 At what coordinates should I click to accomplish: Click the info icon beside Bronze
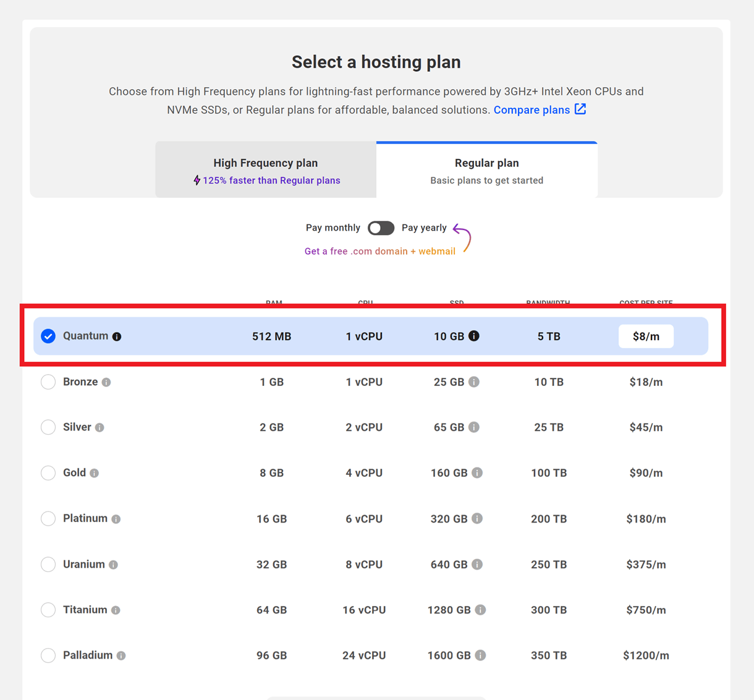106,382
